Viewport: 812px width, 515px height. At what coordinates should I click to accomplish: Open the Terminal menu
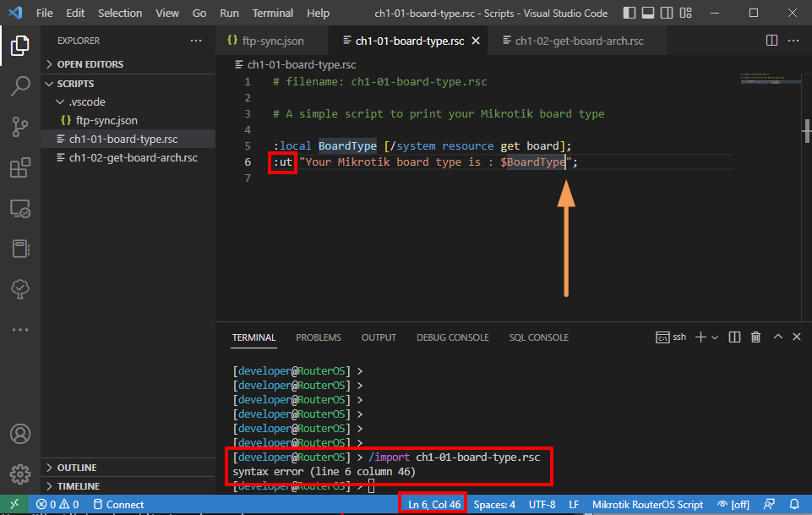pos(273,14)
